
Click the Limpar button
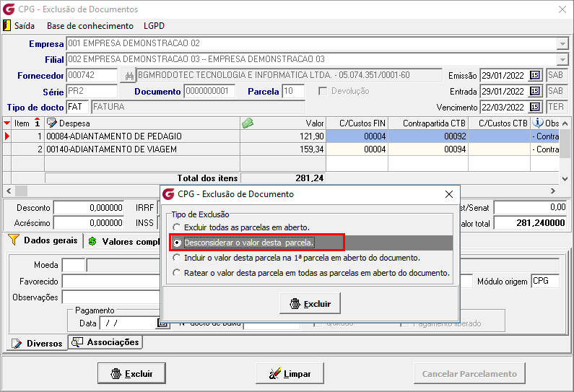click(x=290, y=373)
